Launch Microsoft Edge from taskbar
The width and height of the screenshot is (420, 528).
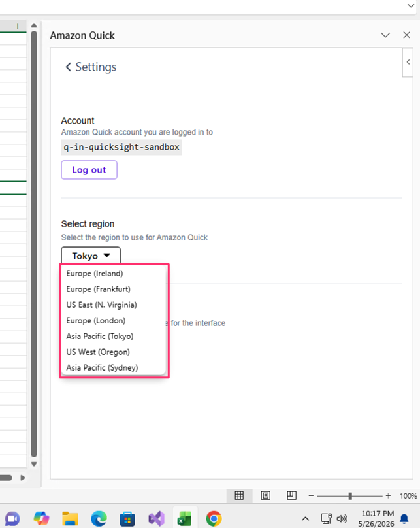99,519
